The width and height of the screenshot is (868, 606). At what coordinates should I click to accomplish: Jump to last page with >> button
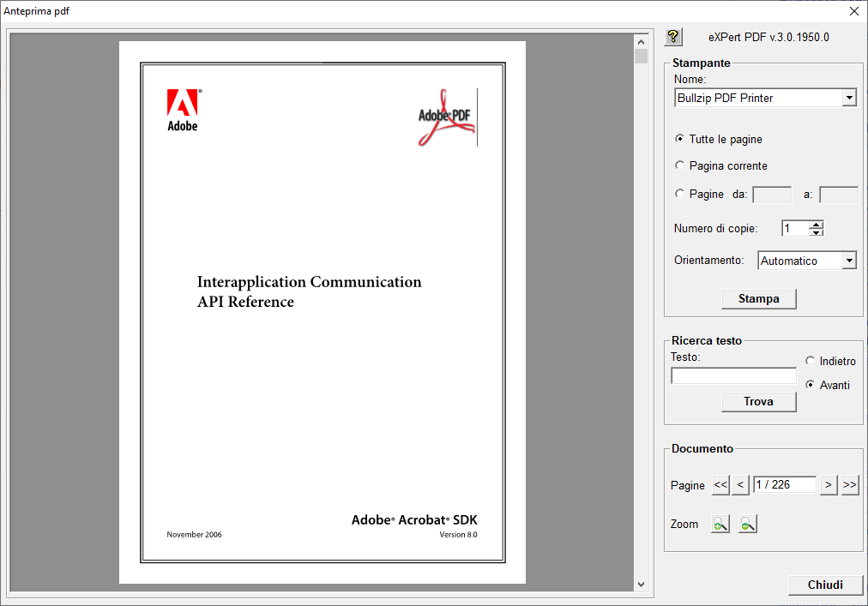849,485
